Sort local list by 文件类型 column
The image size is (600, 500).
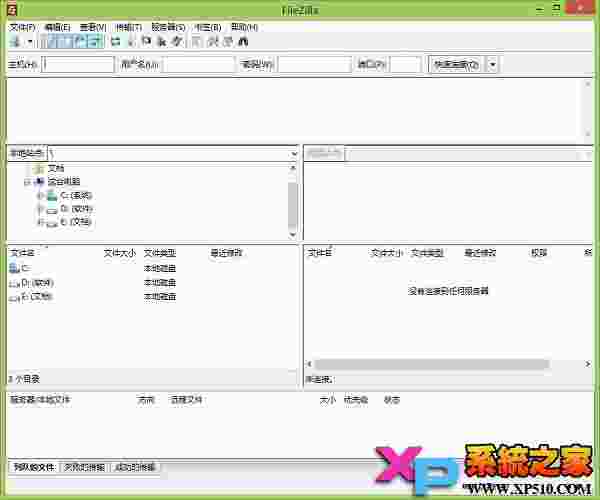click(160, 253)
